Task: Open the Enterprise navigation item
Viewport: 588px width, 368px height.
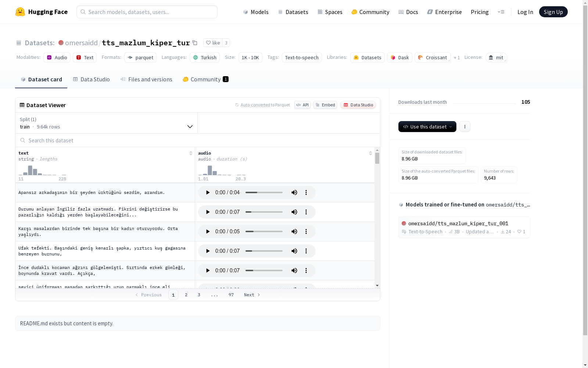Action: pyautogui.click(x=445, y=12)
